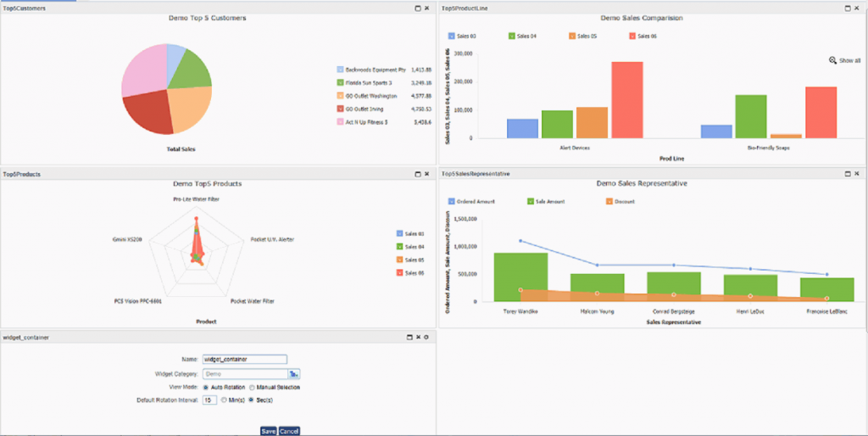This screenshot has width=868, height=436.
Task: Click the green Florida Sun Sports pie slice
Action: pyautogui.click(x=192, y=70)
